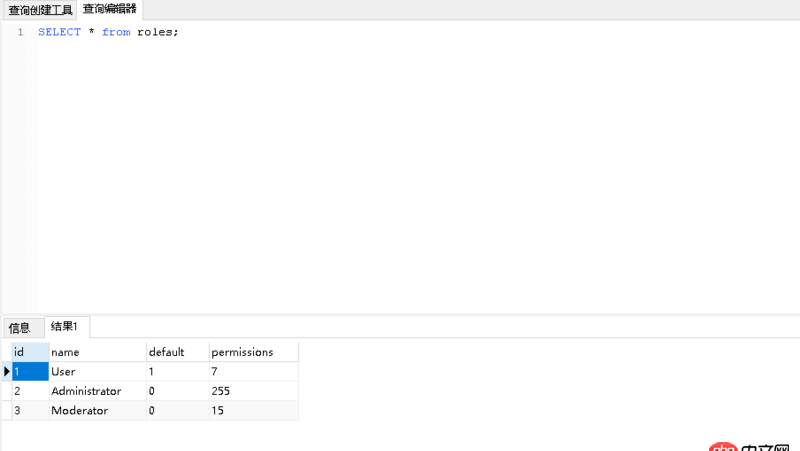
Task: Select the id cell in Moderator row
Action: coord(30,411)
